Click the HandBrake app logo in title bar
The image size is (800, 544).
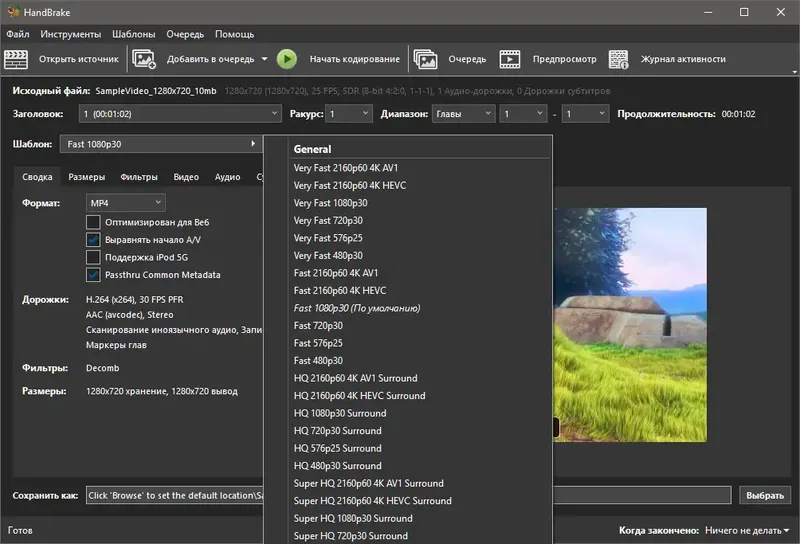click(13, 12)
